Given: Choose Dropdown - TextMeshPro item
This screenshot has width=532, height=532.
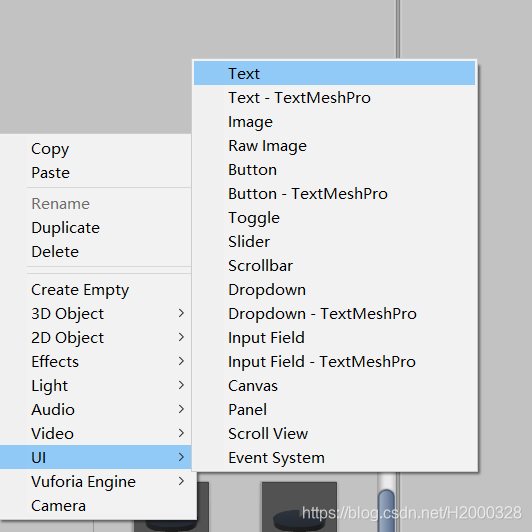Looking at the screenshot, I should pyautogui.click(x=334, y=314).
